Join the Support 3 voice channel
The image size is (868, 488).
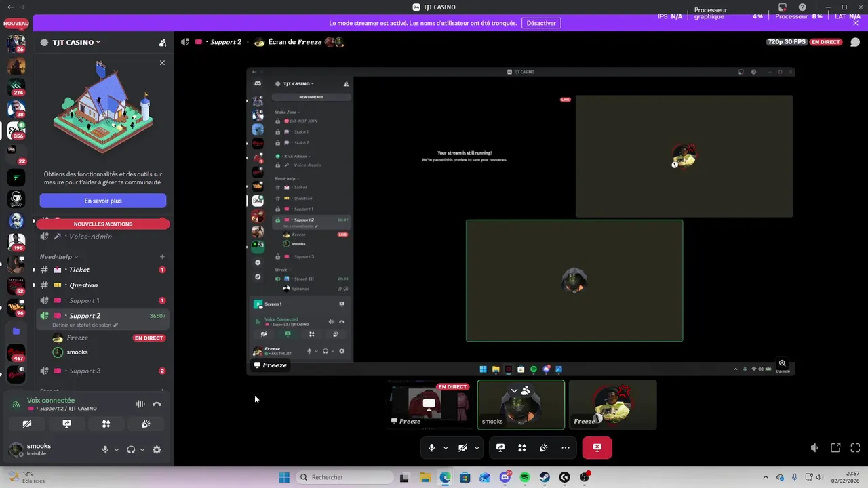point(102,371)
